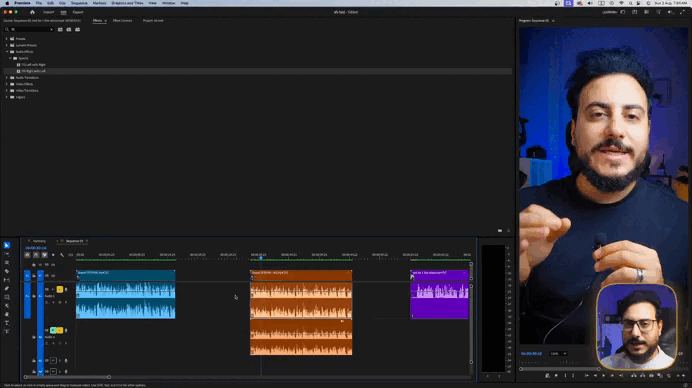Toggle V1 track output eye
This screenshot has width=692, height=388.
(53, 275)
